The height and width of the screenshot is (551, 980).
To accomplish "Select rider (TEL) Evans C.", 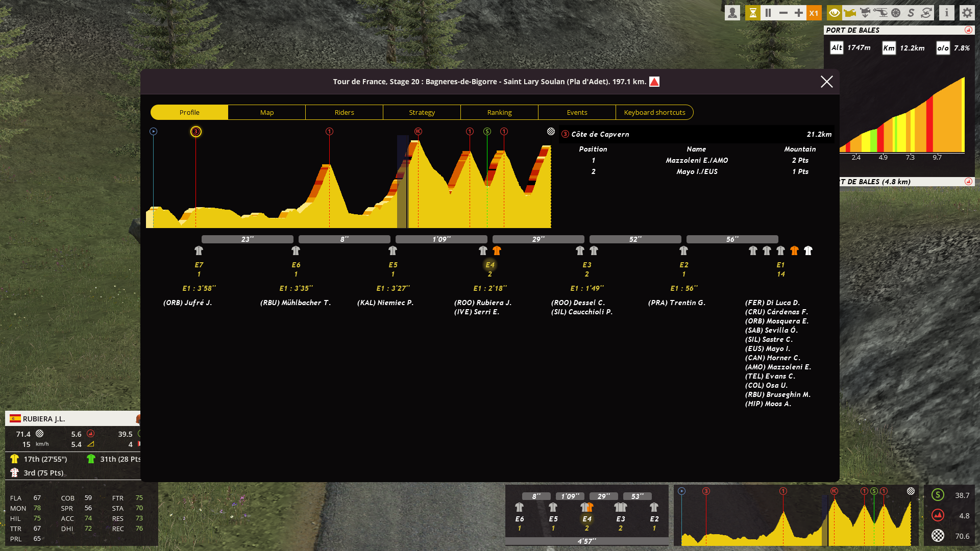I will coord(770,376).
